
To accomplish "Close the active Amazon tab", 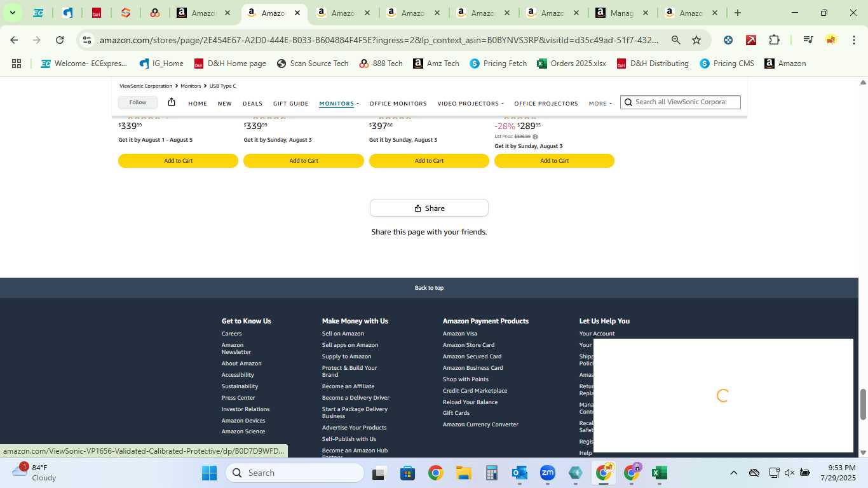I will [297, 13].
